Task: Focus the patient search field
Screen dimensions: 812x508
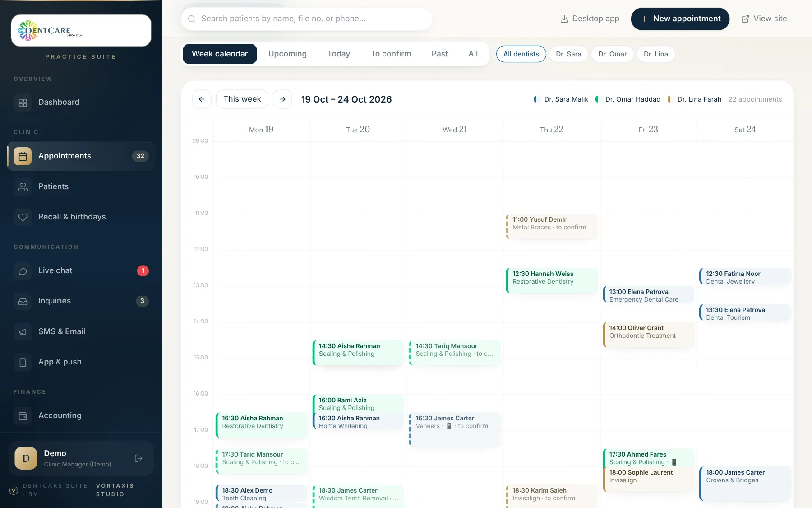Action: tap(307, 19)
